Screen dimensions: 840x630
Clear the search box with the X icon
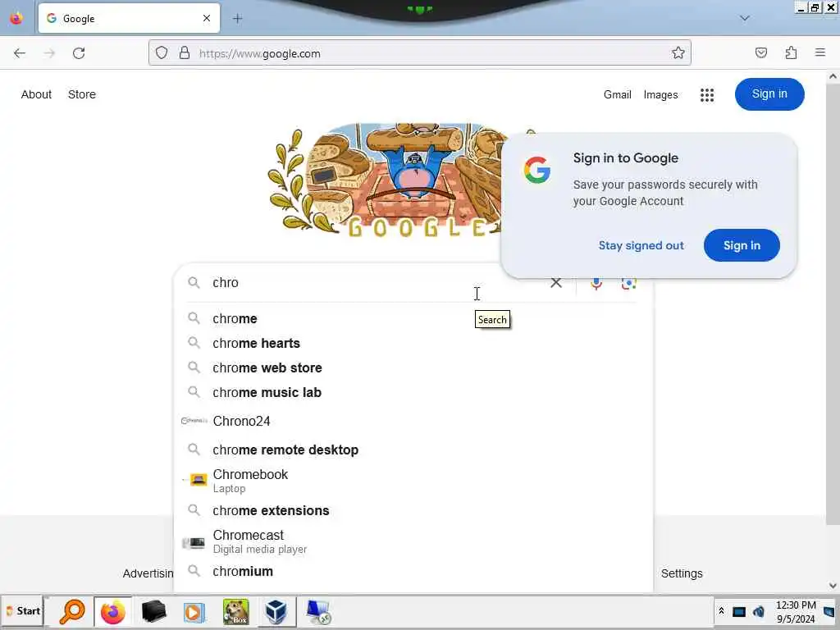(556, 283)
